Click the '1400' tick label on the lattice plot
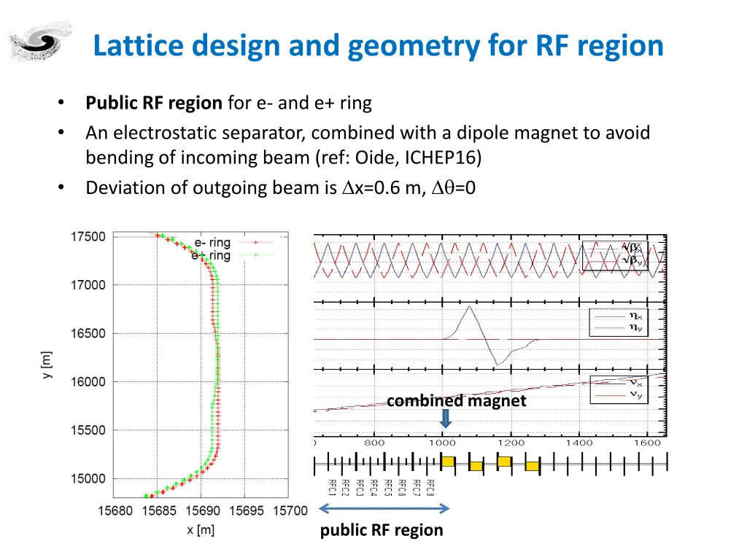The image size is (747, 560). (x=579, y=443)
